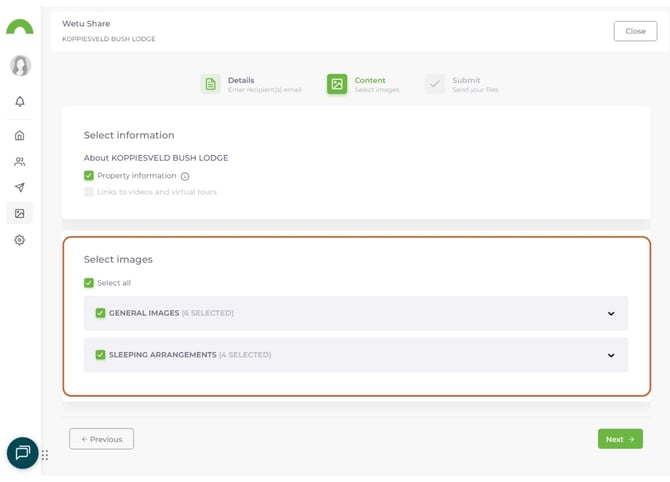Click the Previous button

click(x=101, y=439)
